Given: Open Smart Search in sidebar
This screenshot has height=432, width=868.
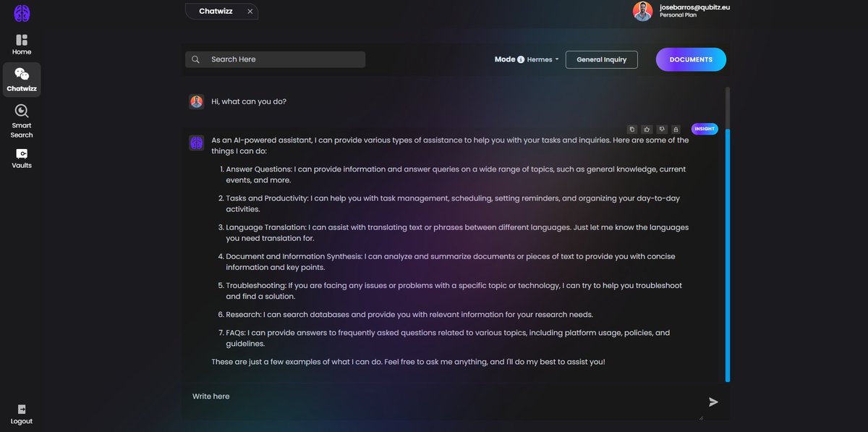Looking at the screenshot, I should point(22,121).
